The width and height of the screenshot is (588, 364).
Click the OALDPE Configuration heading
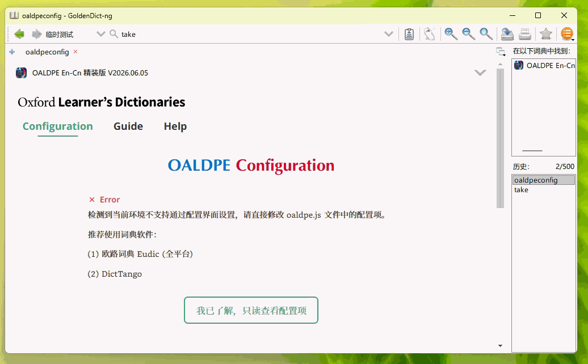click(251, 165)
